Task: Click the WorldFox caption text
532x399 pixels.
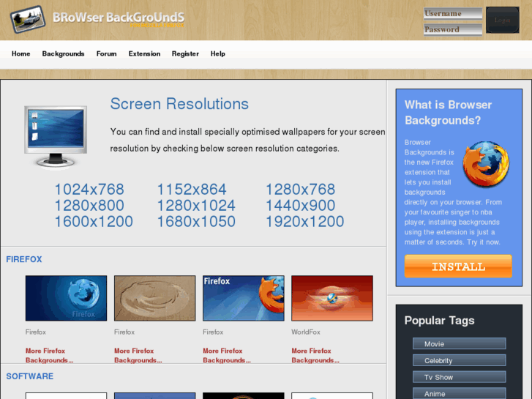Action: [x=306, y=332]
